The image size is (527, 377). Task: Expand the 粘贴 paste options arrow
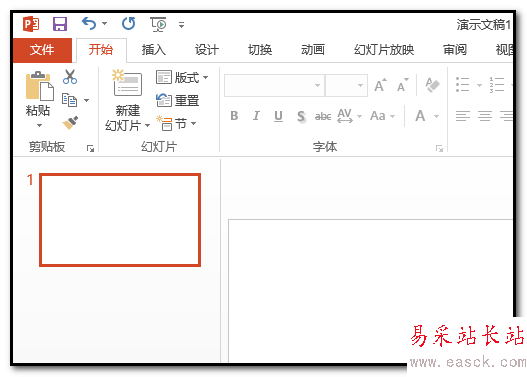click(x=39, y=125)
